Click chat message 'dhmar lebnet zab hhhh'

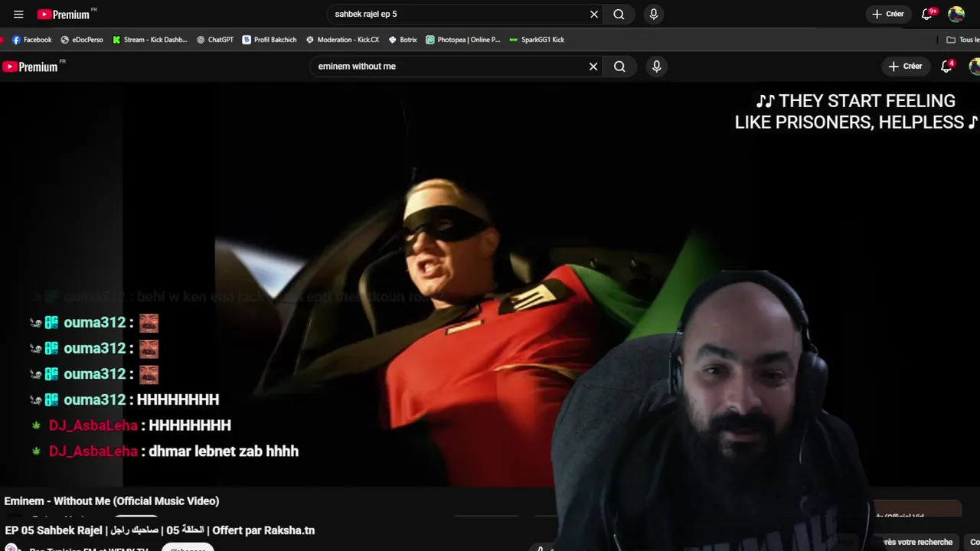(x=224, y=451)
